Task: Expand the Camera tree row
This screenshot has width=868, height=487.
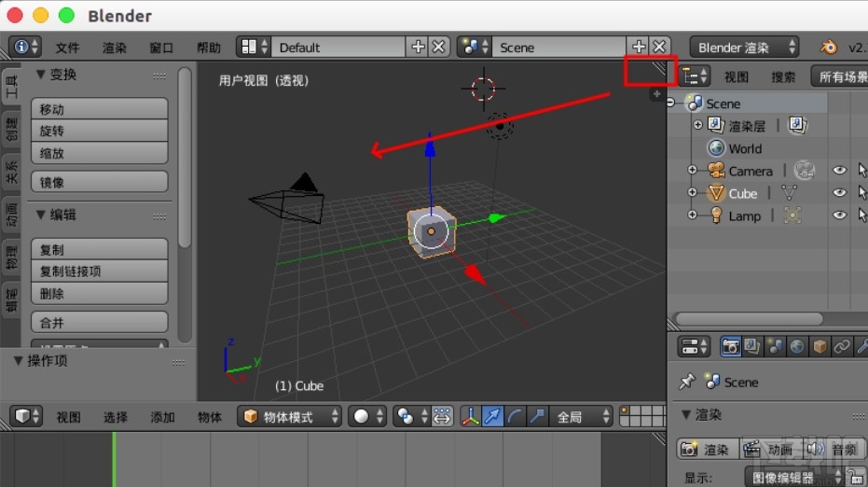Action: (x=692, y=170)
